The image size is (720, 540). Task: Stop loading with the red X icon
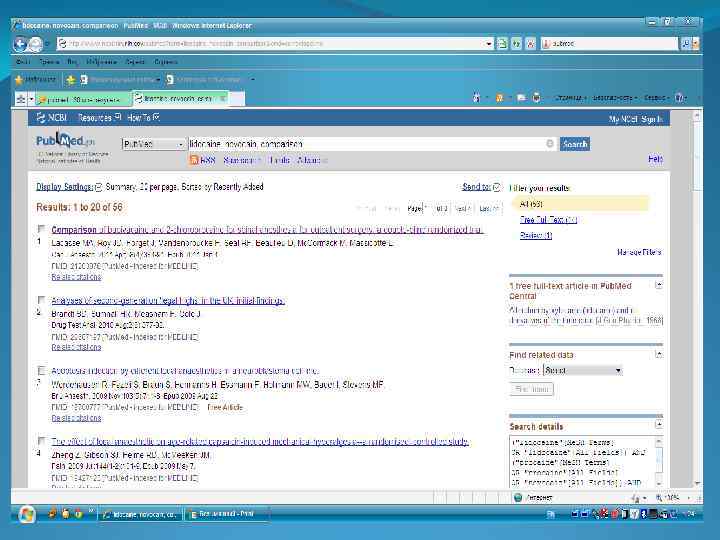tap(531, 44)
